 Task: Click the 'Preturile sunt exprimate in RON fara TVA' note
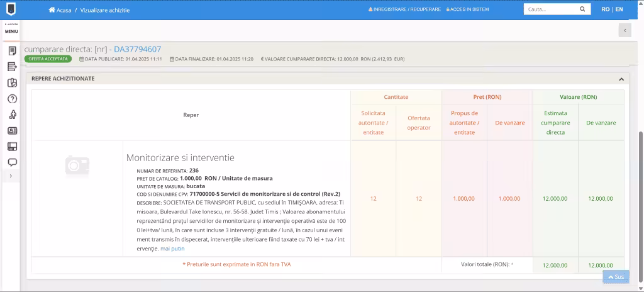click(x=236, y=264)
